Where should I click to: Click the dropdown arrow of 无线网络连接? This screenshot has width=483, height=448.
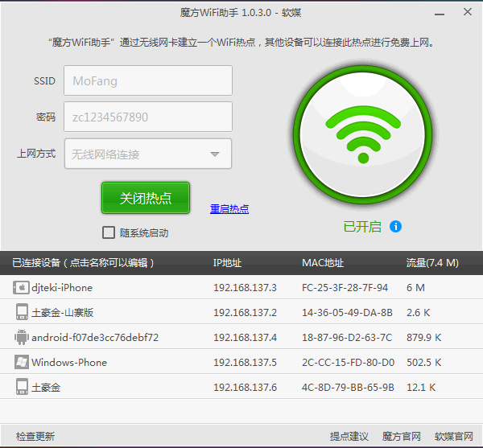(x=215, y=154)
